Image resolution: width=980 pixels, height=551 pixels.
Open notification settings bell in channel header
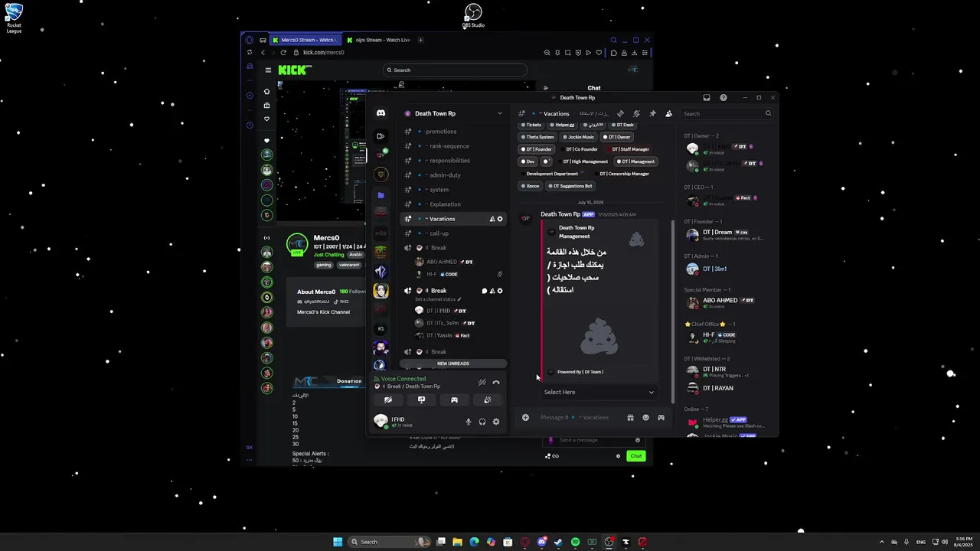tap(636, 113)
